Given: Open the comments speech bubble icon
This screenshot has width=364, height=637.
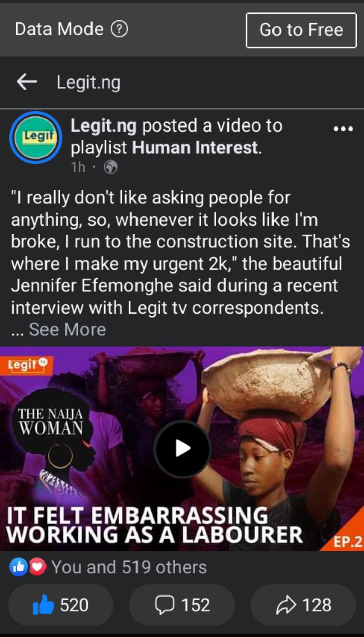Looking at the screenshot, I should tap(164, 605).
